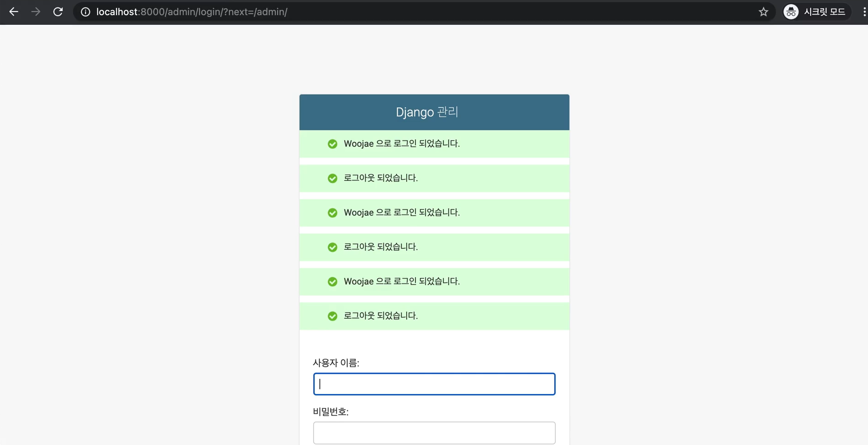Image resolution: width=868 pixels, height=445 pixels.
Task: Open the site information icon in address bar
Action: tap(85, 12)
